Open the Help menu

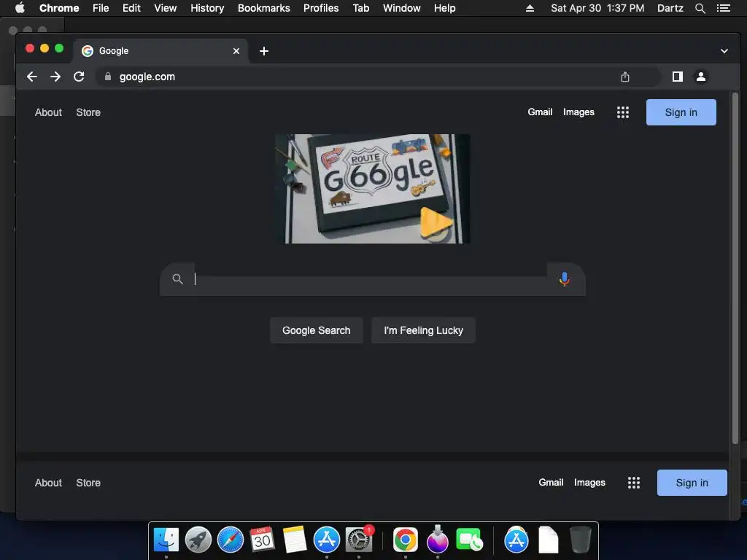[x=444, y=8]
